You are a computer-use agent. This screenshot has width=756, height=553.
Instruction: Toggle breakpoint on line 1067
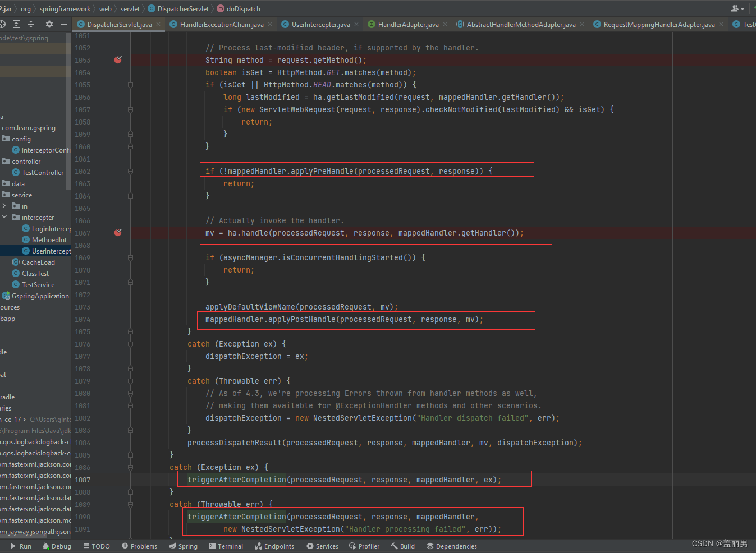pyautogui.click(x=118, y=233)
